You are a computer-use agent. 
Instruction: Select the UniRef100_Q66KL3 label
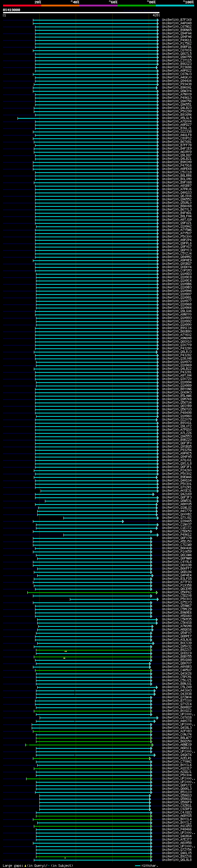[x=176, y=789]
